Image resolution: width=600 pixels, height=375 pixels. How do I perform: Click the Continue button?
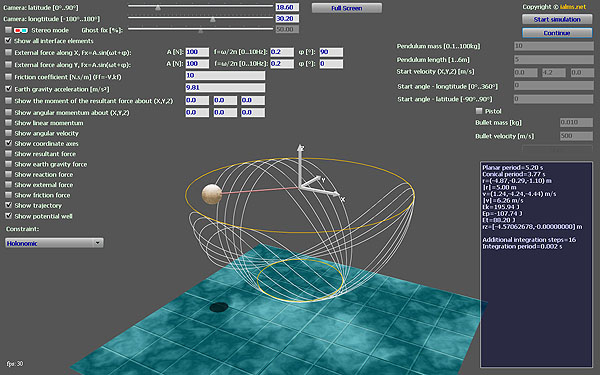(557, 33)
